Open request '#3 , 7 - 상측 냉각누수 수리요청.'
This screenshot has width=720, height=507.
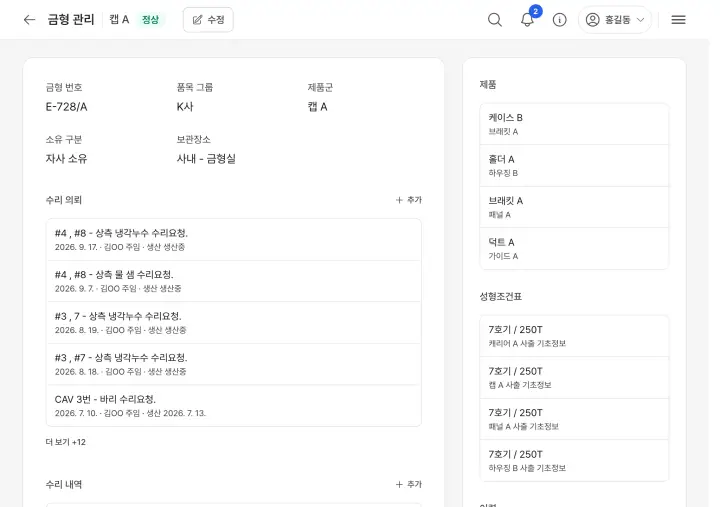[234, 323]
